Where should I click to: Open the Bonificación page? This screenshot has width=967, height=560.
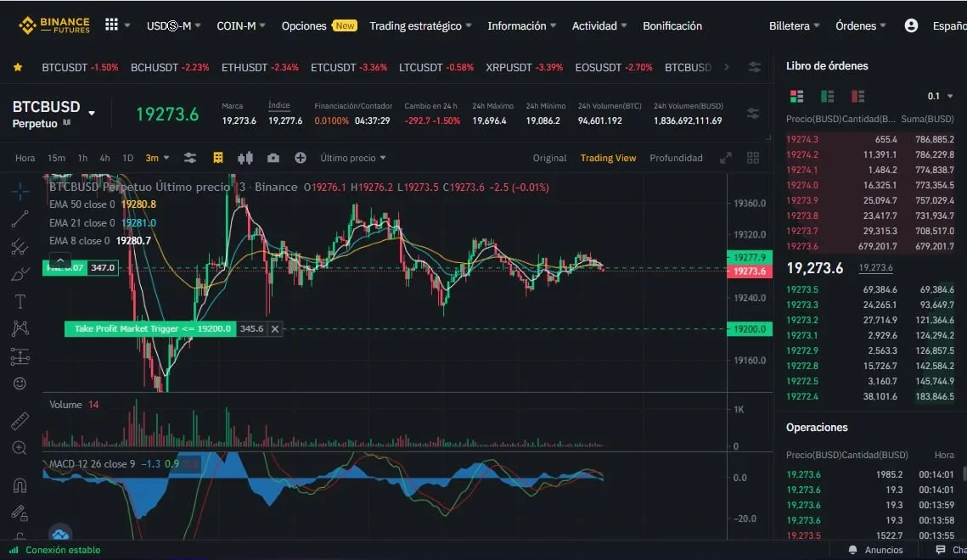[x=672, y=25]
